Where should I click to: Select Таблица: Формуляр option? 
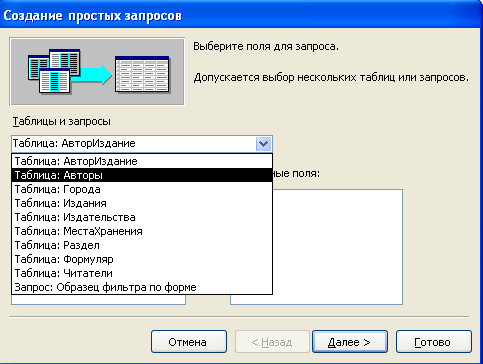142,259
